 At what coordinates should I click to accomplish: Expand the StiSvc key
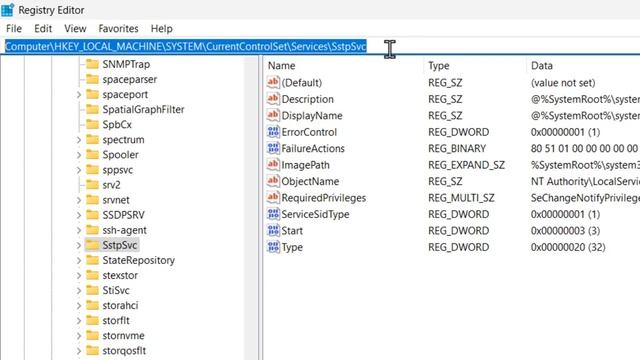(x=79, y=291)
